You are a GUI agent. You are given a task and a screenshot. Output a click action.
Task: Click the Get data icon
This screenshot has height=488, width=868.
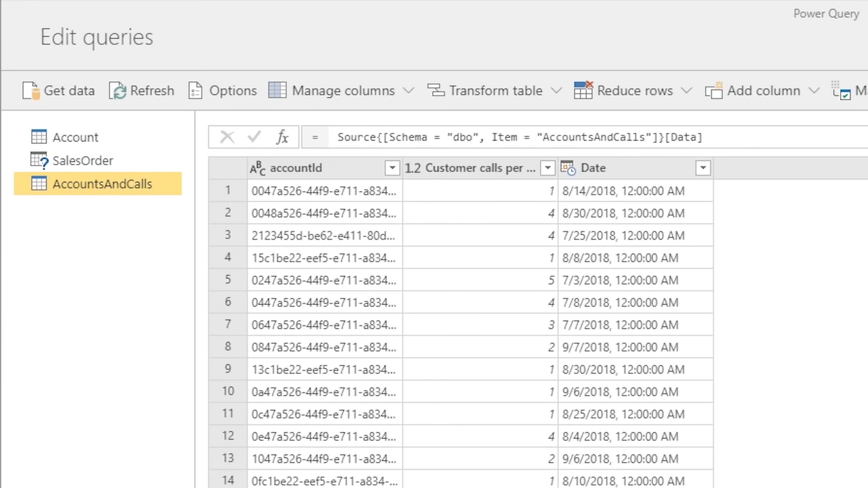31,91
